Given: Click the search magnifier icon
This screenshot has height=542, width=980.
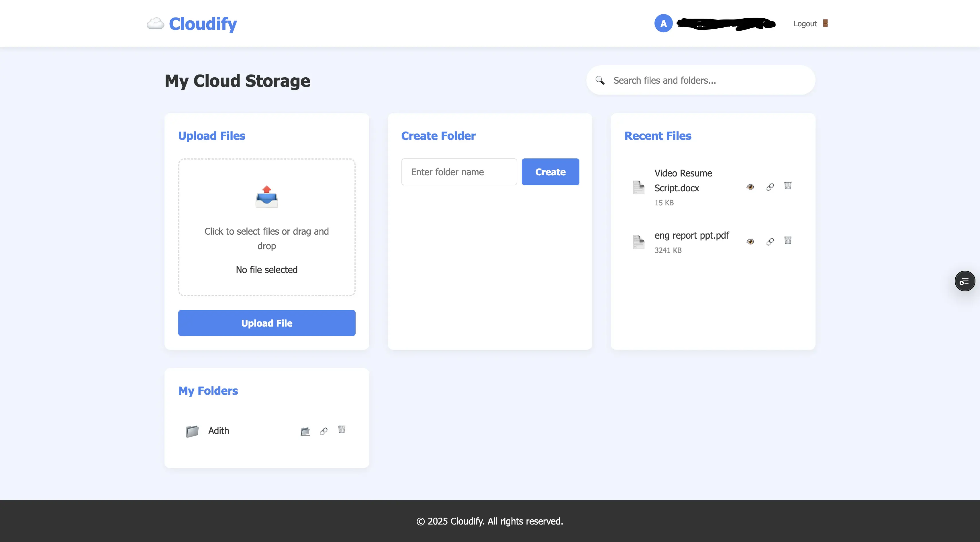Looking at the screenshot, I should pyautogui.click(x=600, y=80).
